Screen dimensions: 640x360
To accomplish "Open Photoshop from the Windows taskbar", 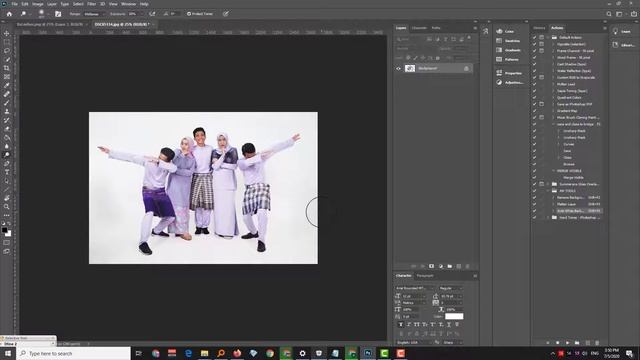I will [x=368, y=353].
